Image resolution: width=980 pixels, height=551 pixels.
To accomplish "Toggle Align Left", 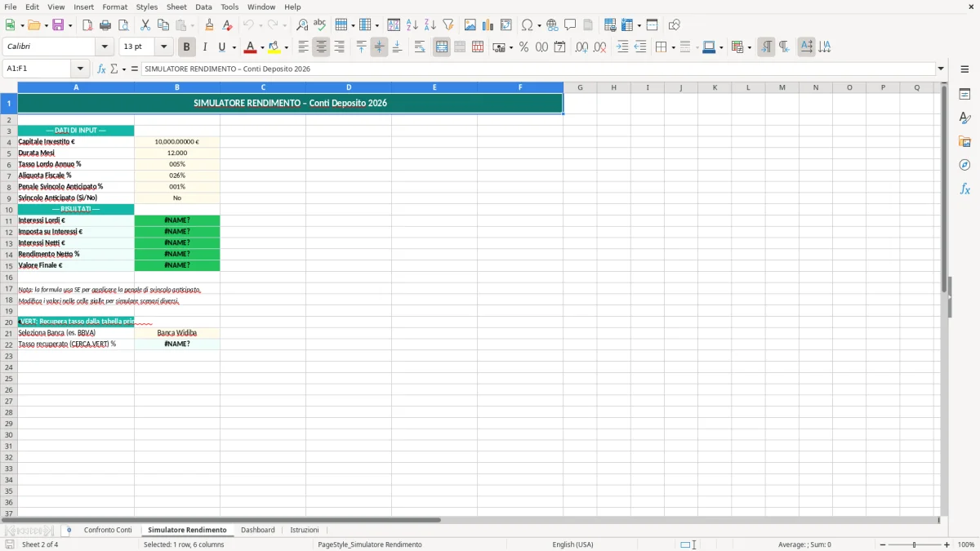I will click(x=303, y=47).
